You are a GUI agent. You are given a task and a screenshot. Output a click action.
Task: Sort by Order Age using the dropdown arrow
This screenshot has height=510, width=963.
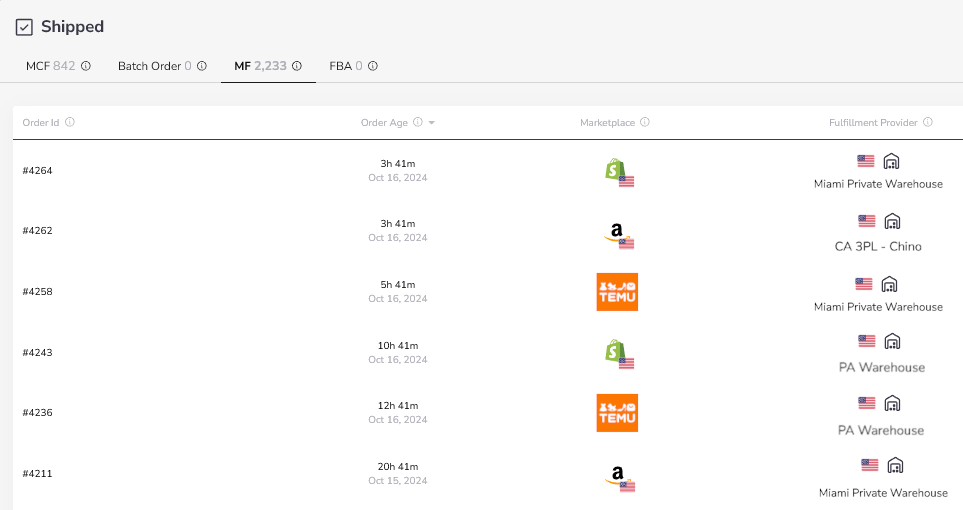(431, 123)
